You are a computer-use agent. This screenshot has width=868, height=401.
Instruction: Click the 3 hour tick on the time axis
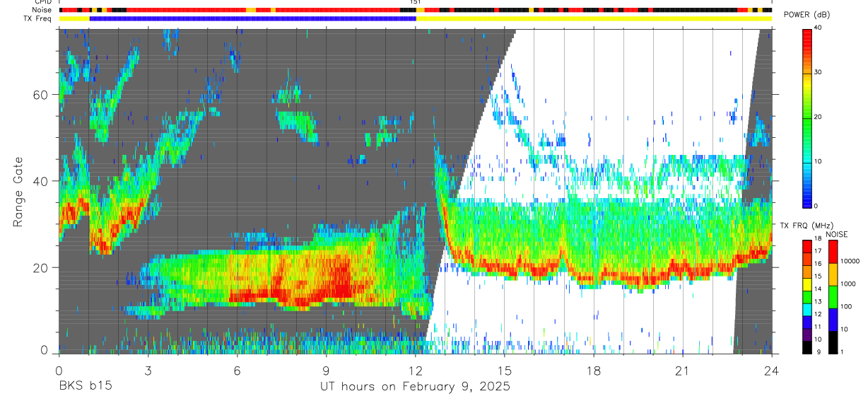point(148,371)
